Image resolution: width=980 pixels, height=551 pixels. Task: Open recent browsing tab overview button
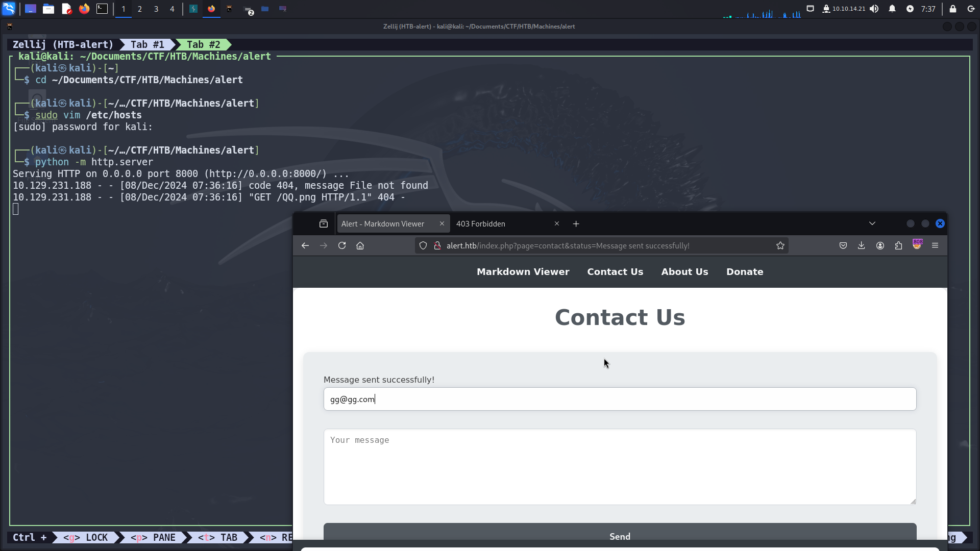(324, 224)
